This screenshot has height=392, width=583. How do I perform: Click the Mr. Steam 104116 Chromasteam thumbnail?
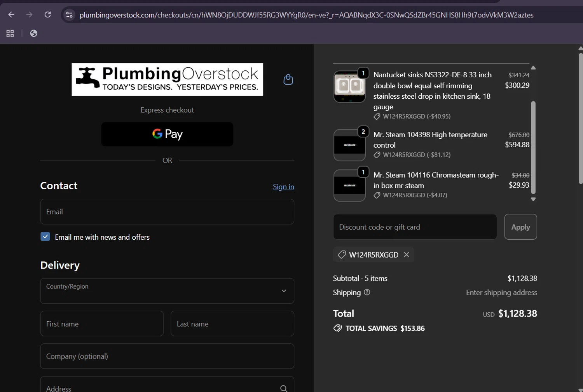coord(349,185)
